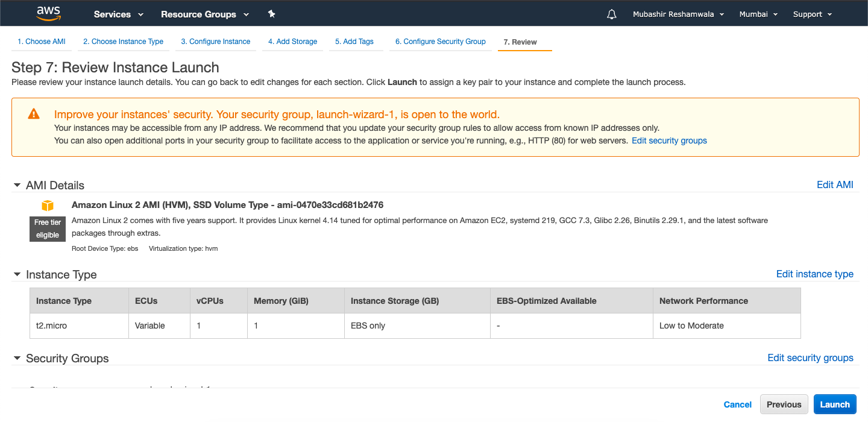The height and width of the screenshot is (422, 868).
Task: Collapse the Instance Type section
Action: pos(17,275)
